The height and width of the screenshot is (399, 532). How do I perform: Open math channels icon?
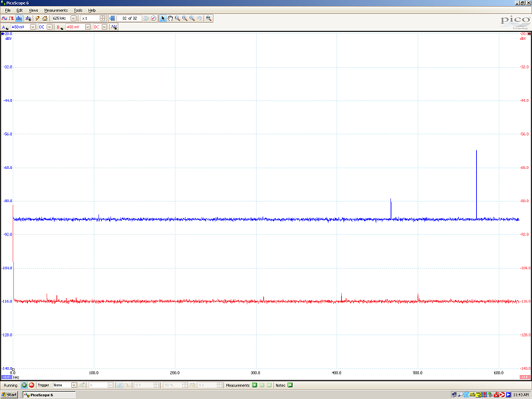[x=114, y=27]
